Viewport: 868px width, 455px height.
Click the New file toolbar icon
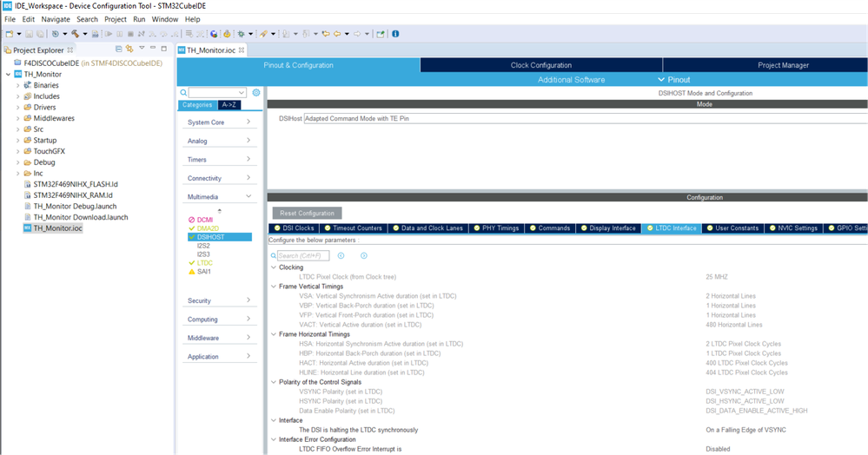click(10, 34)
